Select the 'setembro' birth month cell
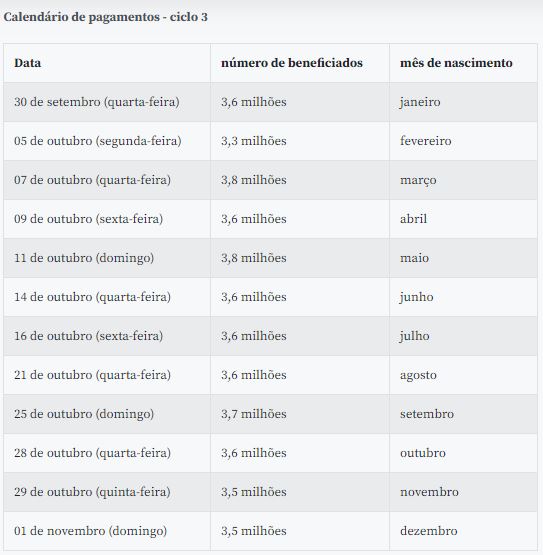The height and width of the screenshot is (555, 543). (463, 414)
